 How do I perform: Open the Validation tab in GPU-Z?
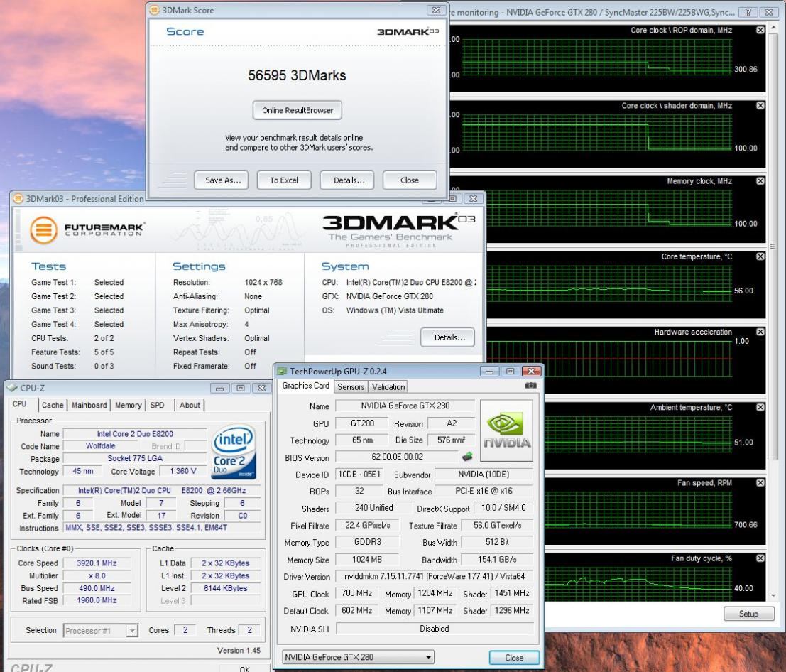tap(388, 386)
